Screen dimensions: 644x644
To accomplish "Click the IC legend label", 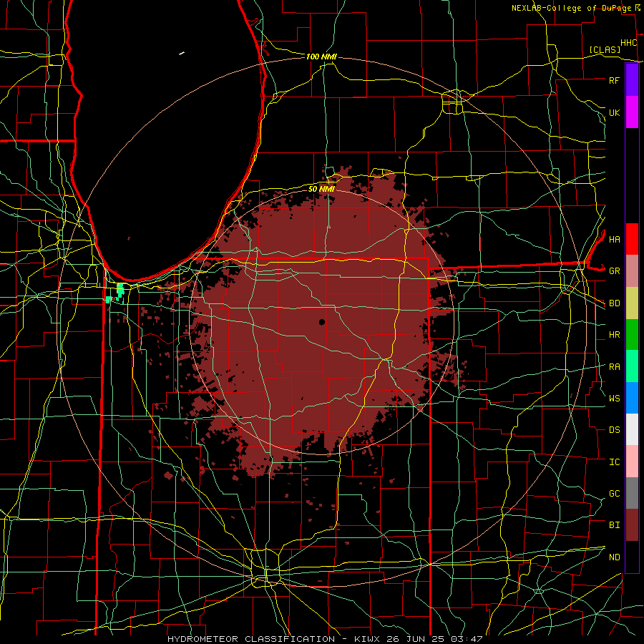I will click(614, 462).
